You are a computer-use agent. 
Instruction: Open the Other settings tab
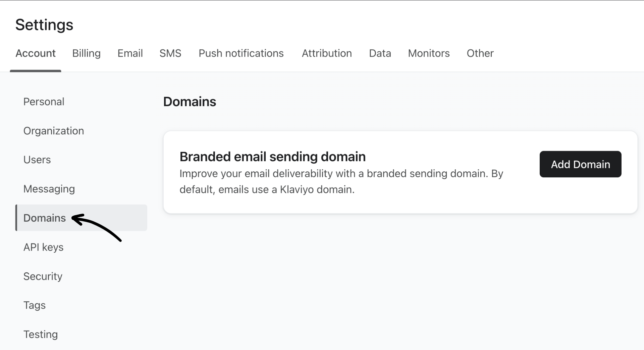480,53
